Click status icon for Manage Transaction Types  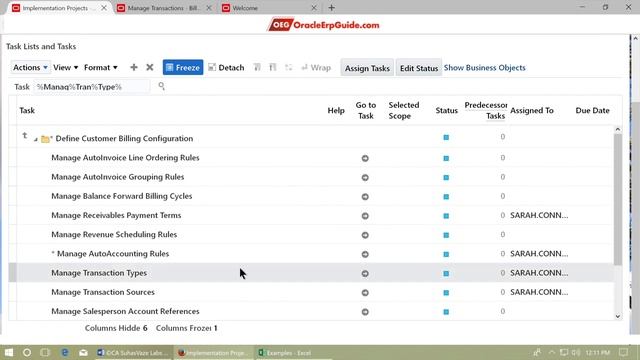446,273
